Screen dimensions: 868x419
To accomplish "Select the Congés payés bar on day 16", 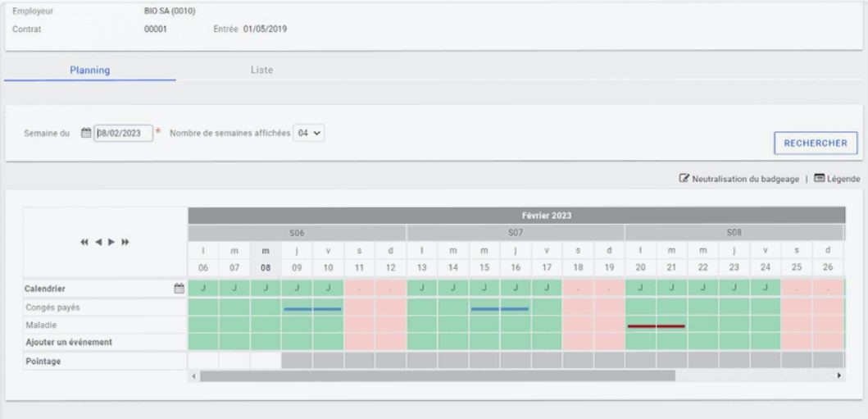I will tap(515, 309).
